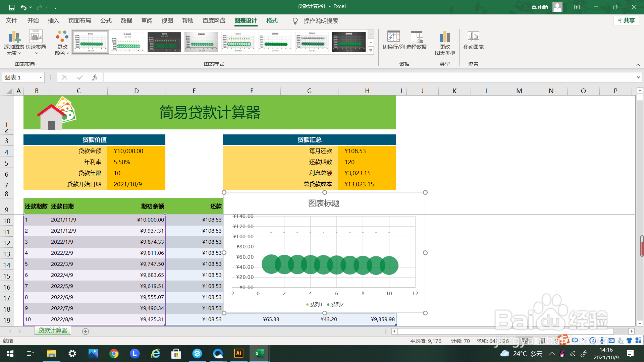Click the Share button
This screenshot has width=644, height=362.
(x=626, y=21)
